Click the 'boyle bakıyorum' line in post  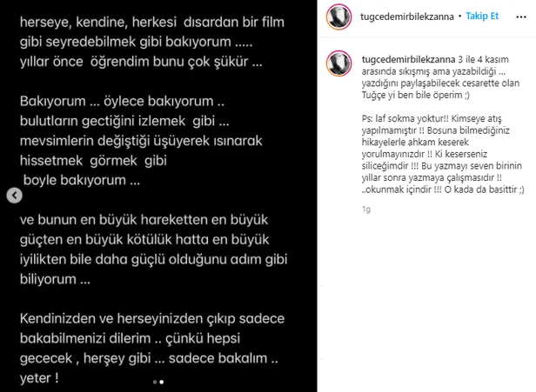tap(82, 180)
